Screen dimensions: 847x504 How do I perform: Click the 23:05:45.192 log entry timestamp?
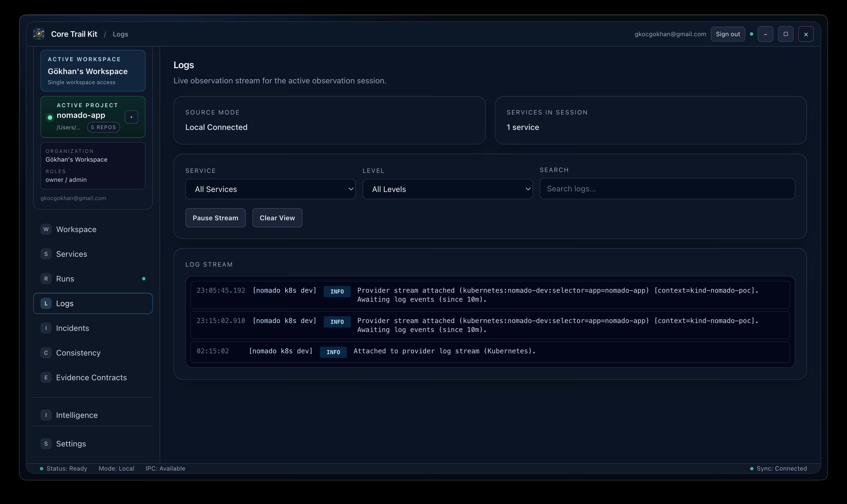[221, 290]
